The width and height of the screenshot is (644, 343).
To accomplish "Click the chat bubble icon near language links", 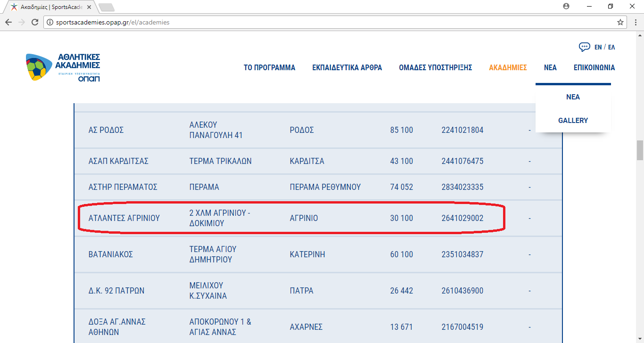I will (x=584, y=47).
